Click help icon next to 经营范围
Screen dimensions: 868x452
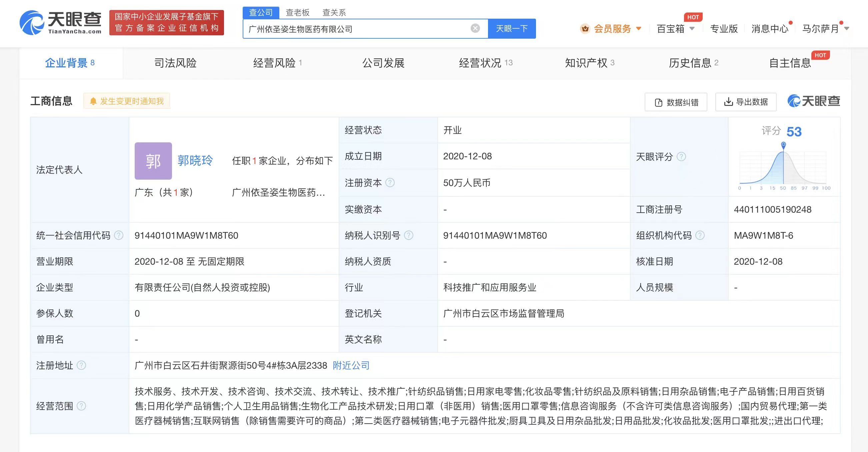(x=81, y=406)
